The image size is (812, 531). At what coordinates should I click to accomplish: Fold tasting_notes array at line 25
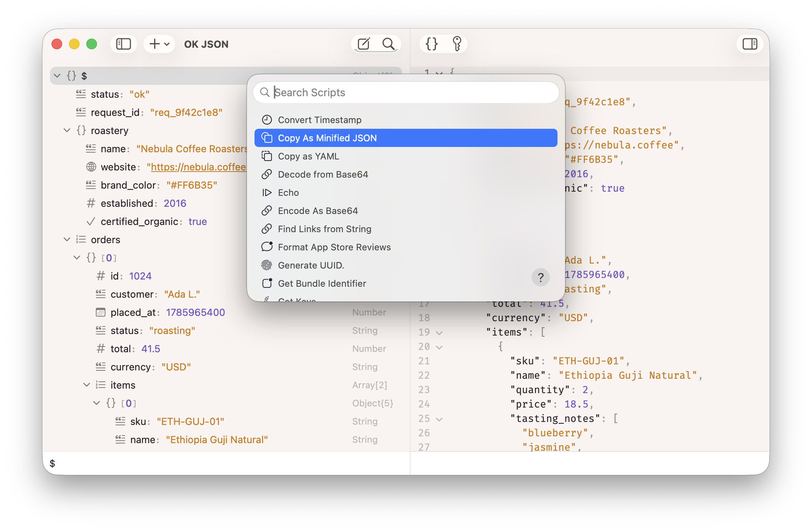pyautogui.click(x=439, y=419)
